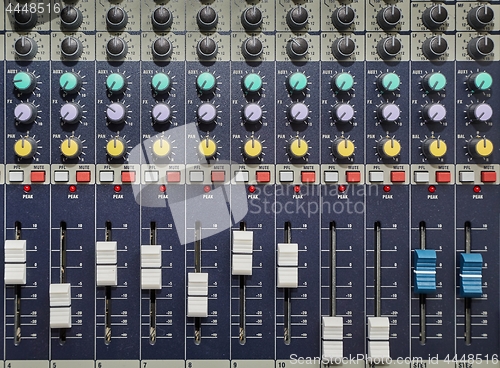Select the FX knob on channel 11

tap(344, 113)
